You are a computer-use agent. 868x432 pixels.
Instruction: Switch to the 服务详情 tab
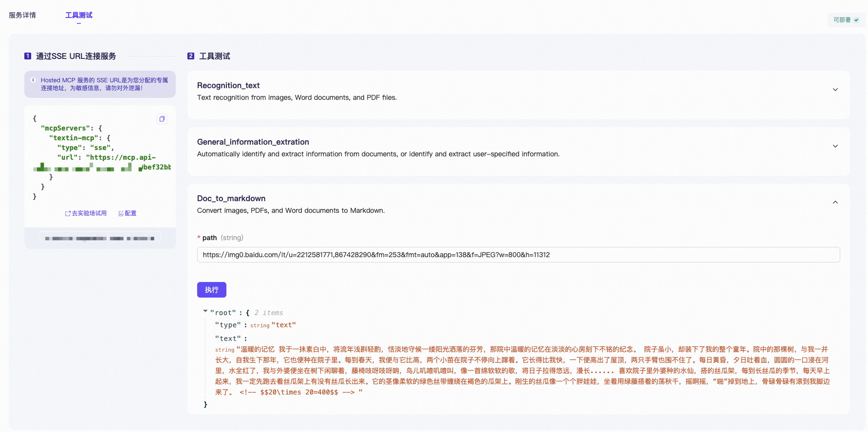pos(22,15)
